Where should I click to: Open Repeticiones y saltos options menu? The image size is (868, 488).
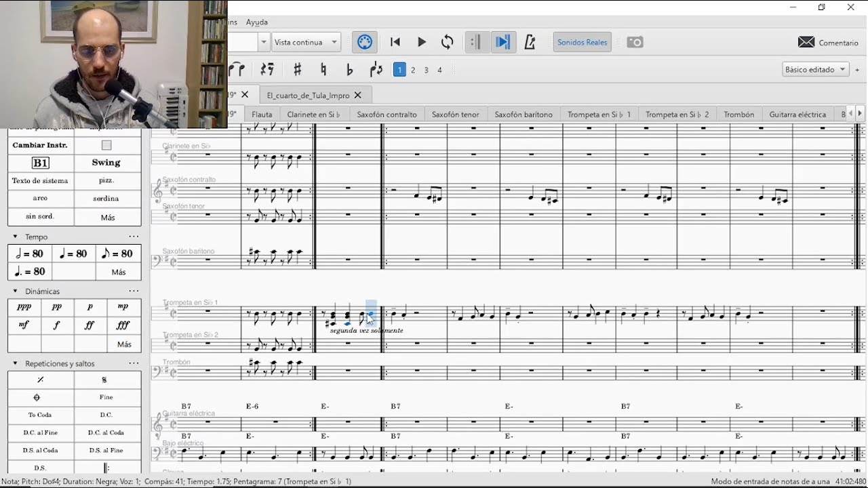pyautogui.click(x=134, y=363)
